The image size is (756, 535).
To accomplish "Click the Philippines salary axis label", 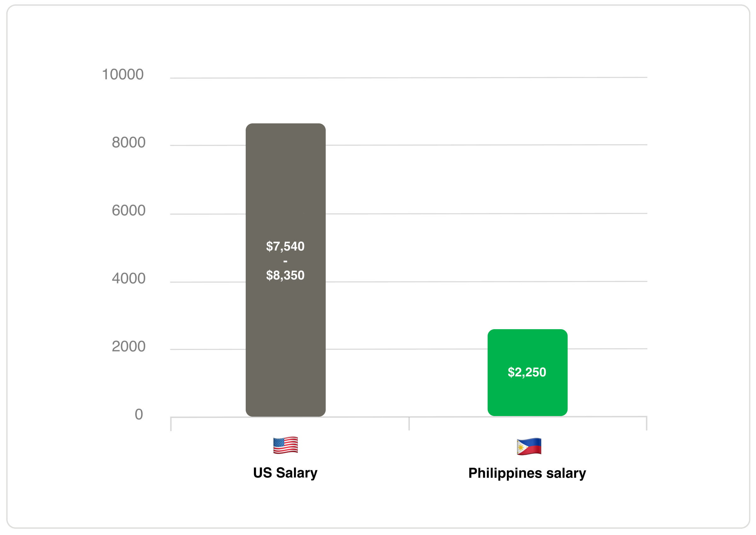I will pos(527,473).
